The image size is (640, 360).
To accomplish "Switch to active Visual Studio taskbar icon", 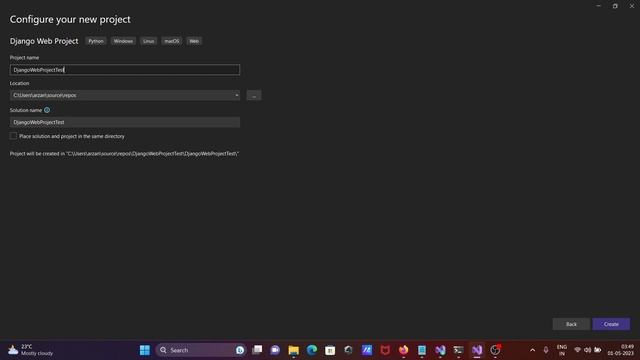I will point(477,350).
